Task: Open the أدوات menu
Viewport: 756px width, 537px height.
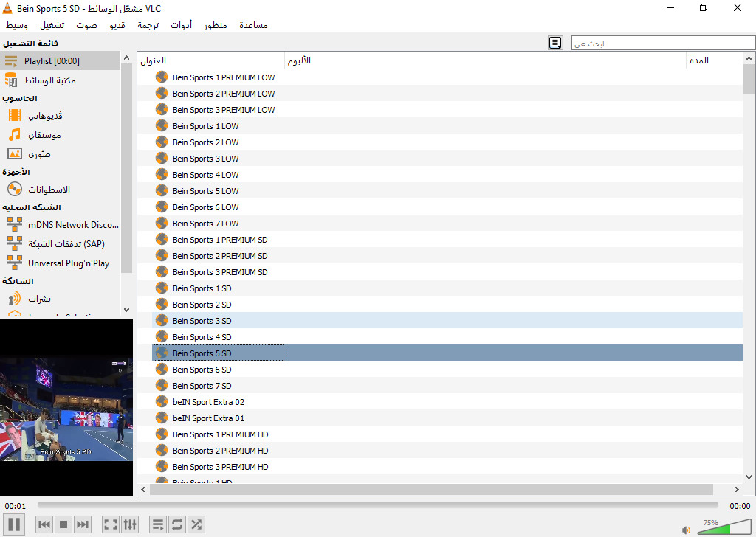Action: 182,25
